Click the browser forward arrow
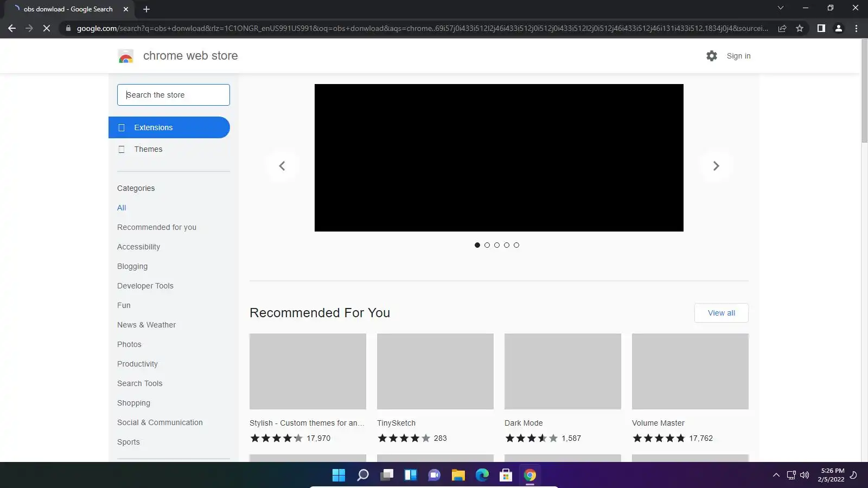 click(29, 28)
